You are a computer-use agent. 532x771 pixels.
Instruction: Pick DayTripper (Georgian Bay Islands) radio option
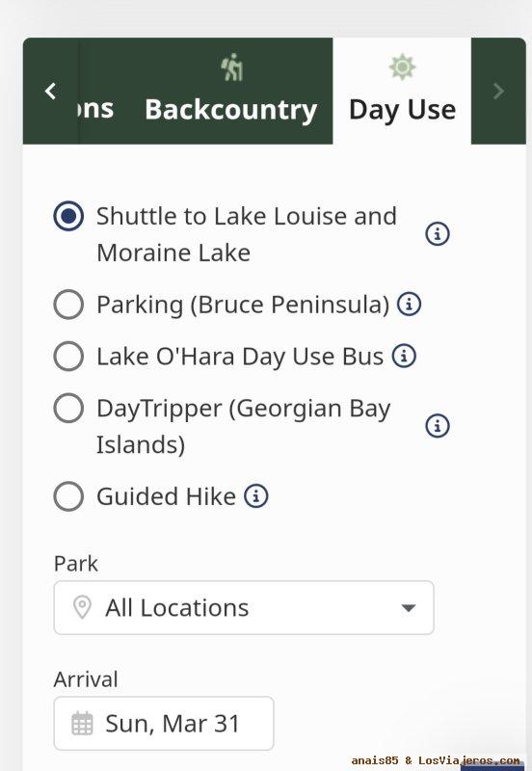coord(68,408)
